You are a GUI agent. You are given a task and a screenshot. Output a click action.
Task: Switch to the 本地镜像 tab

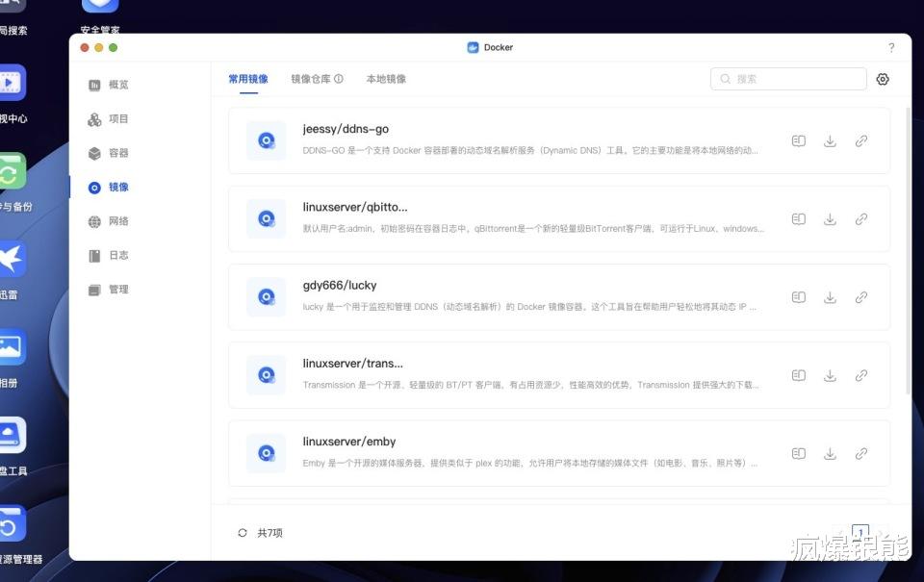coord(386,79)
